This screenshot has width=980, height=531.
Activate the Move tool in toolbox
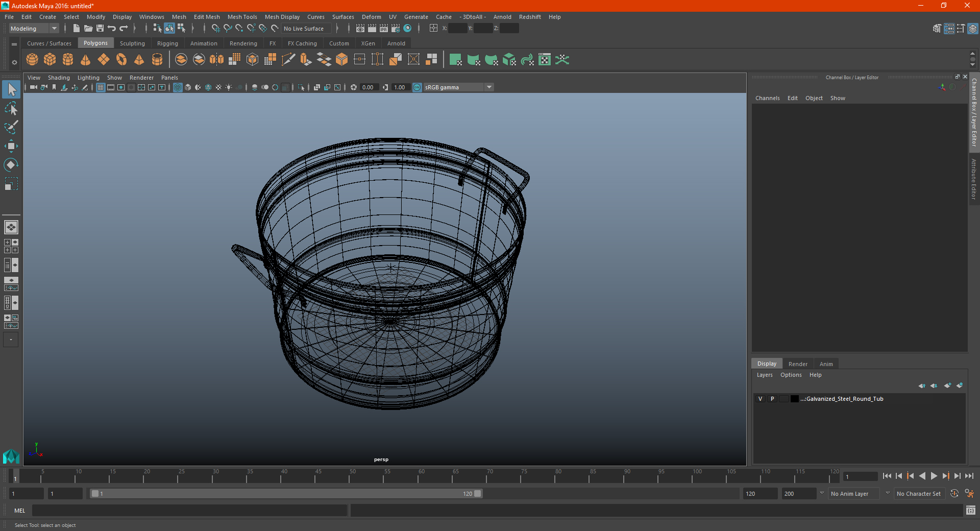tap(11, 146)
